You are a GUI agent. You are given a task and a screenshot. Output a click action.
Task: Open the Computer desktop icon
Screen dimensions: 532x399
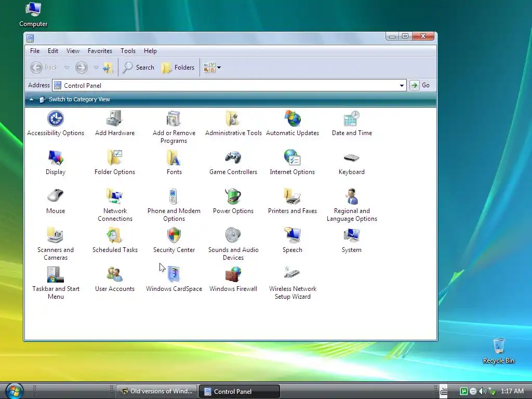[33, 15]
